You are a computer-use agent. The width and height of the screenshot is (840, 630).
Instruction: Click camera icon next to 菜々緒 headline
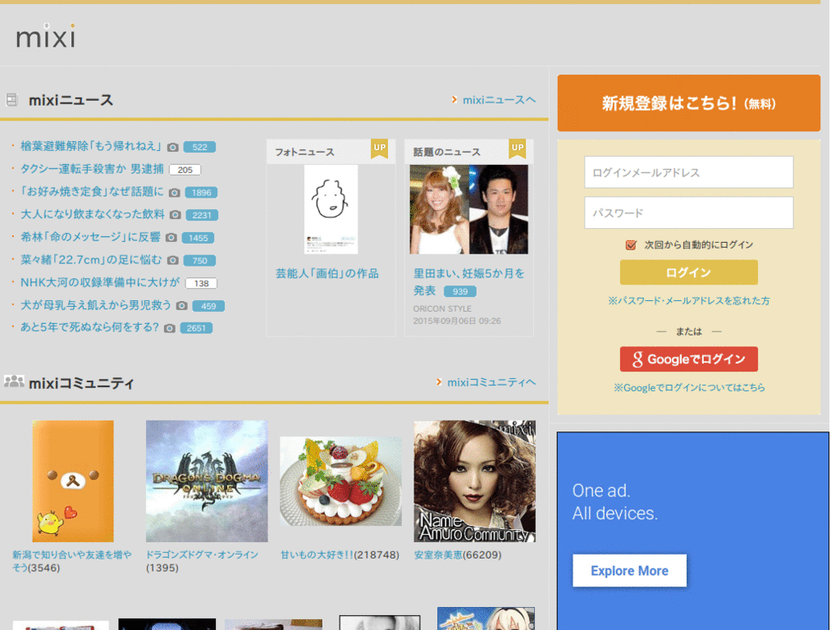click(x=172, y=260)
